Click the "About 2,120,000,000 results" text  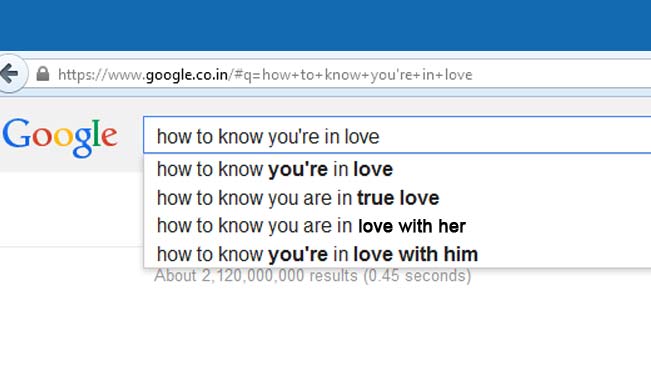[313, 276]
